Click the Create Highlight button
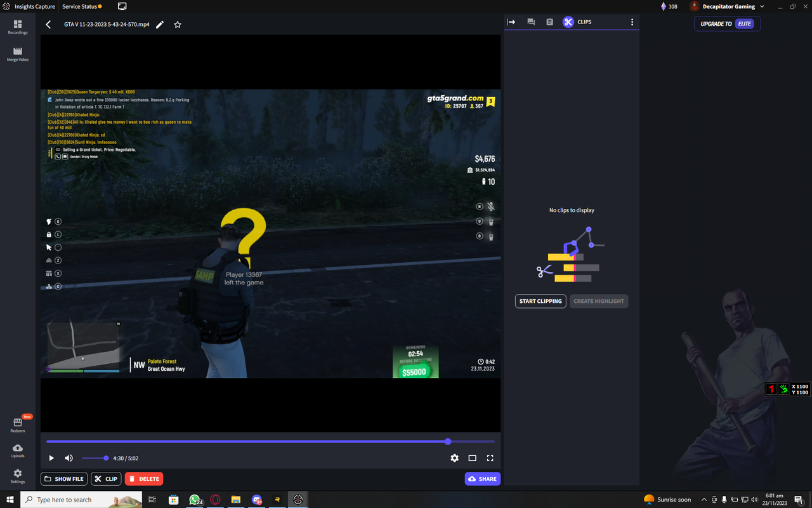Screen dimensions: 812x508 pyautogui.click(x=599, y=301)
